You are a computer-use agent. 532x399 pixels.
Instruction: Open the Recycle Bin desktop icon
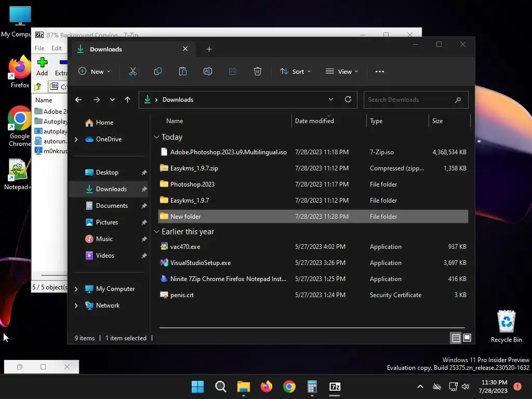(506, 326)
